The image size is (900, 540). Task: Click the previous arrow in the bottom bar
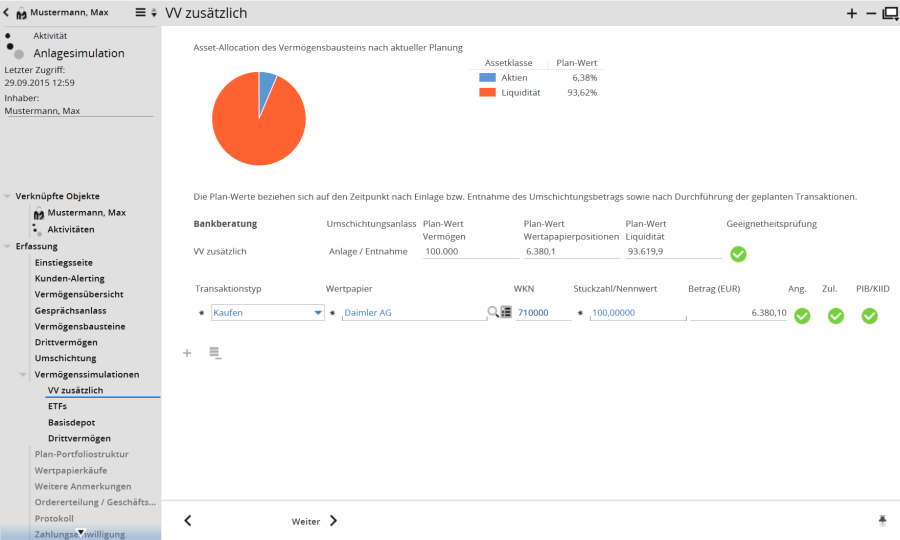tap(188, 521)
